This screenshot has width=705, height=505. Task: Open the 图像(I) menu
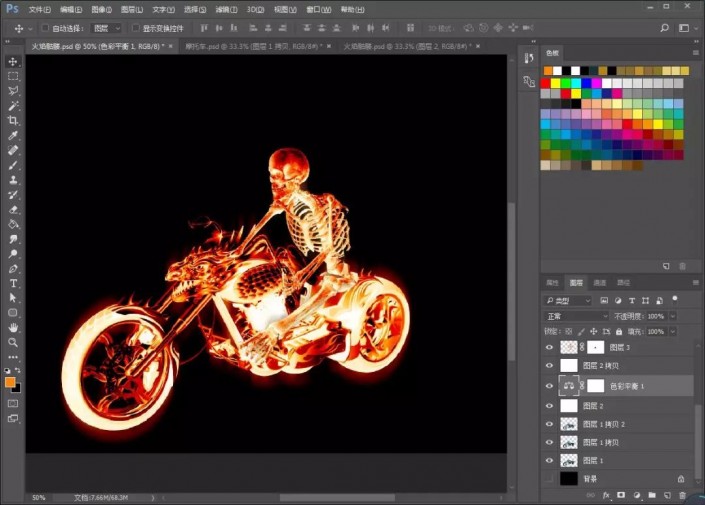coord(101,9)
